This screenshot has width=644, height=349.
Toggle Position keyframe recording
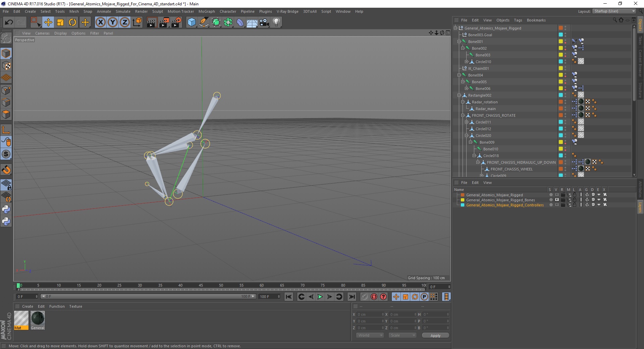396,297
